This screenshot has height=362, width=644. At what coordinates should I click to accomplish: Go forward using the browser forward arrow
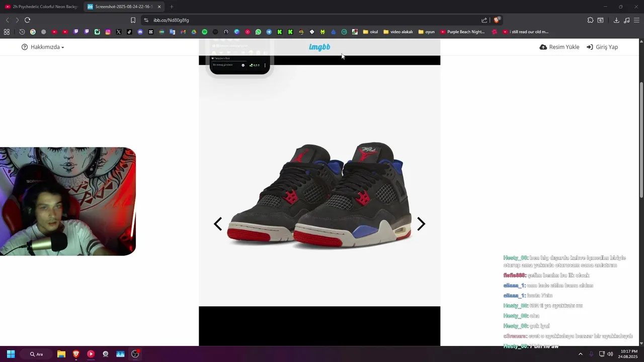coord(17,20)
